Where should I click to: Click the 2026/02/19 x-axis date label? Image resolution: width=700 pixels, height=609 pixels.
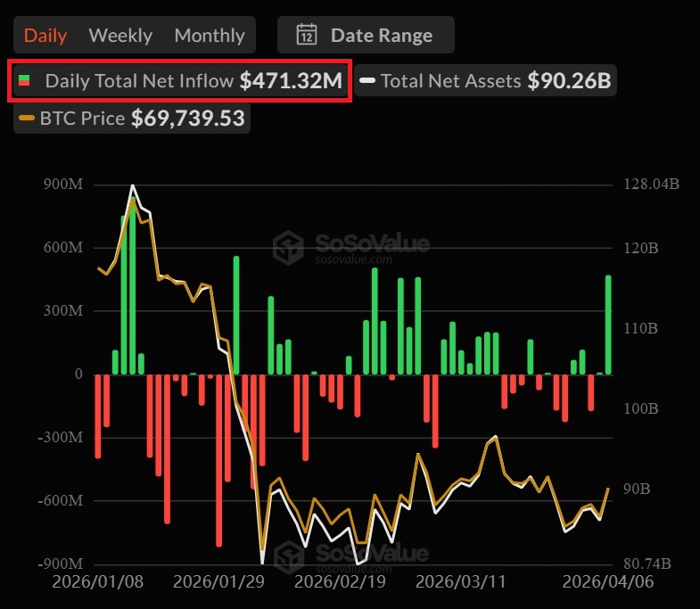pos(340,581)
